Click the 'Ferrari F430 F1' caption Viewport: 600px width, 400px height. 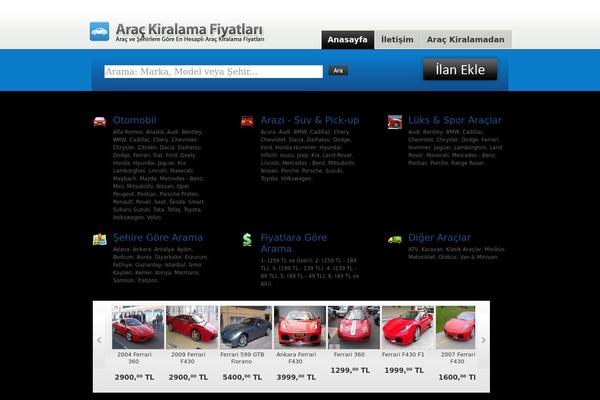pyautogui.click(x=403, y=355)
